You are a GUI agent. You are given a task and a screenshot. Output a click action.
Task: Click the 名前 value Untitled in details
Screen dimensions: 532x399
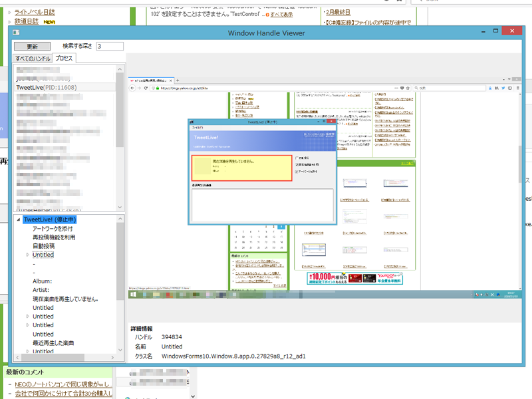tap(172, 346)
